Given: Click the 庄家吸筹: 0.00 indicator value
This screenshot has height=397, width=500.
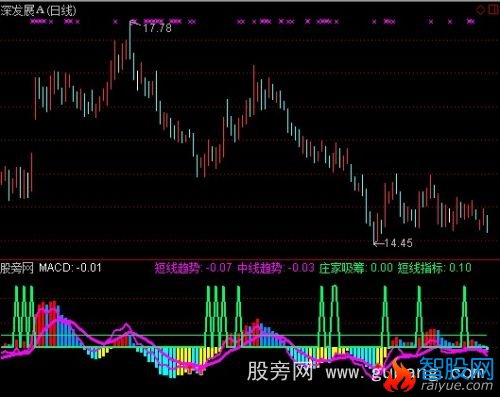Looking at the screenshot, I should [356, 268].
